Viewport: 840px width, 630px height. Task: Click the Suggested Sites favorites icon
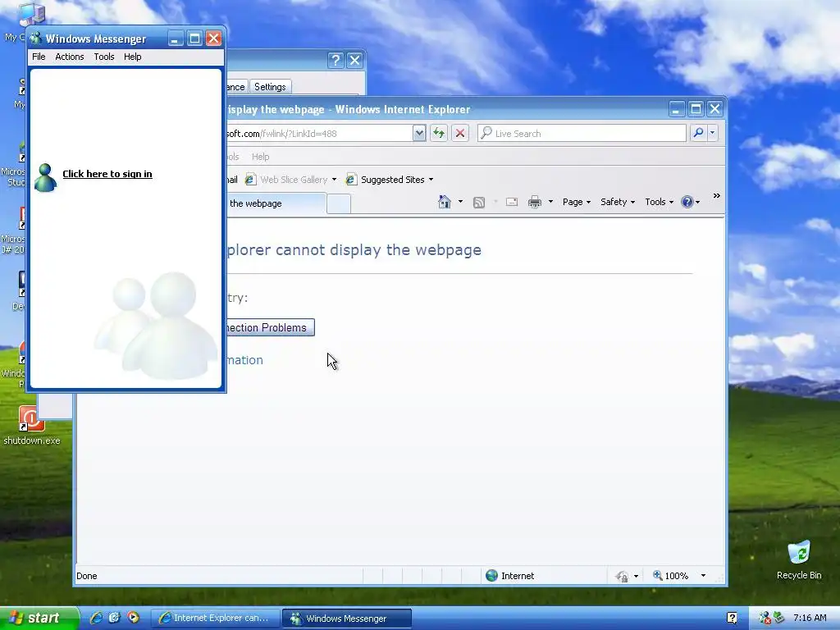click(351, 180)
